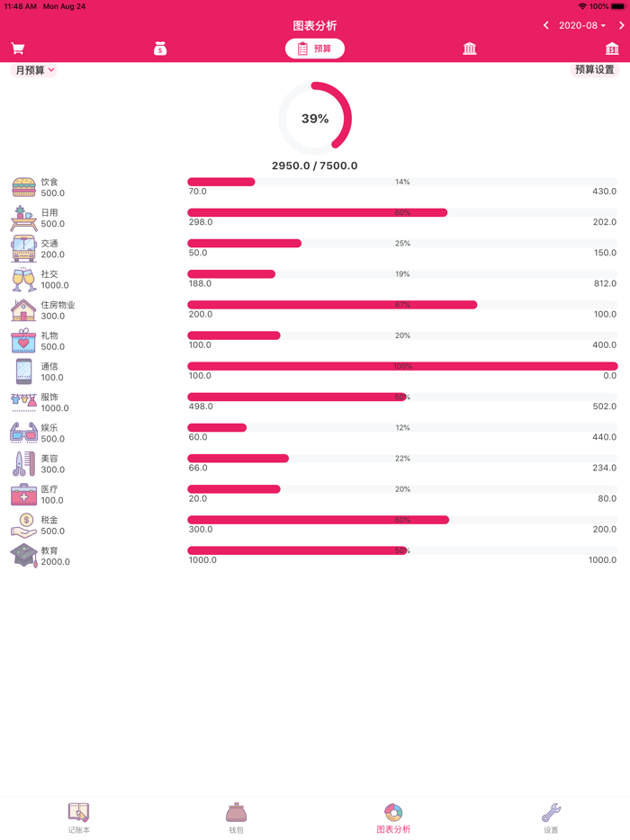
Task: Go to the next month
Action: (x=621, y=26)
